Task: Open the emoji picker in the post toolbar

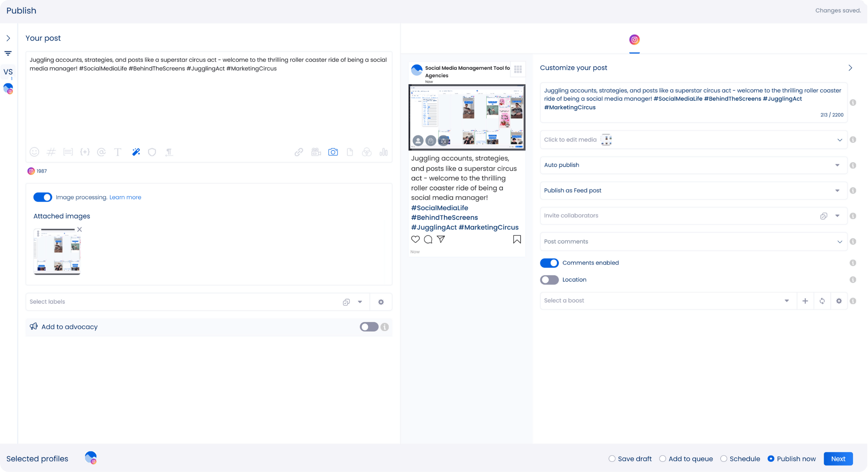Action: 34,152
